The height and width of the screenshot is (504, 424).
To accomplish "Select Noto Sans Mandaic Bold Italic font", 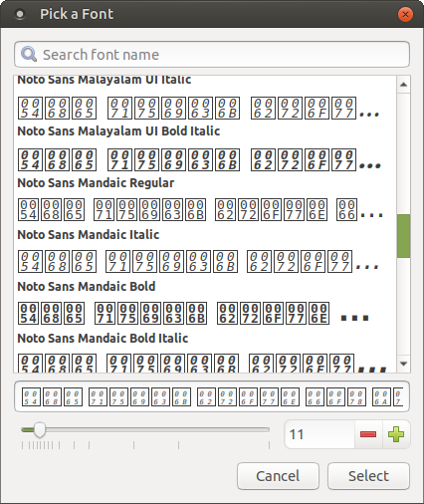I will tap(205, 352).
